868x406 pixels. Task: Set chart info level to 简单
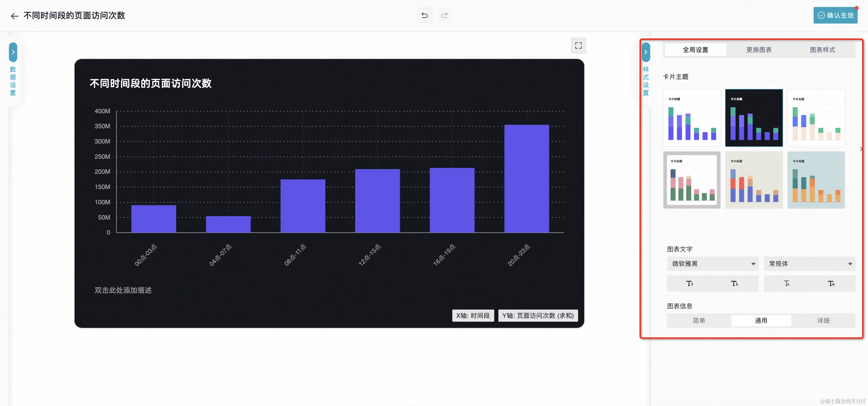699,321
